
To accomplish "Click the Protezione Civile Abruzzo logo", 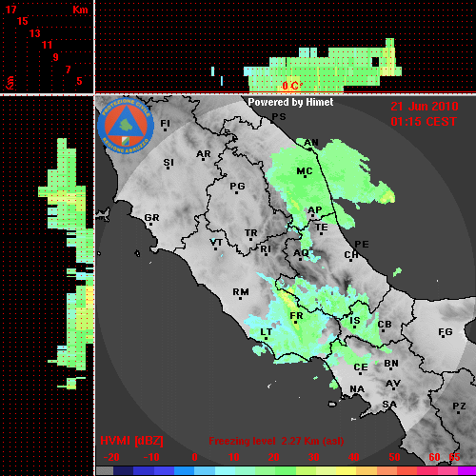I will 126,126.
